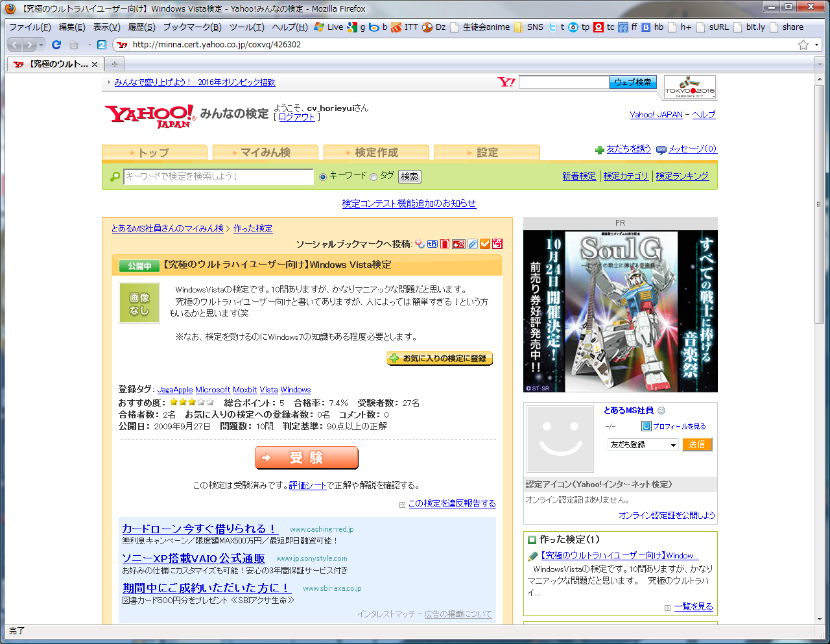Click the Yahoo web search input field

[563, 82]
